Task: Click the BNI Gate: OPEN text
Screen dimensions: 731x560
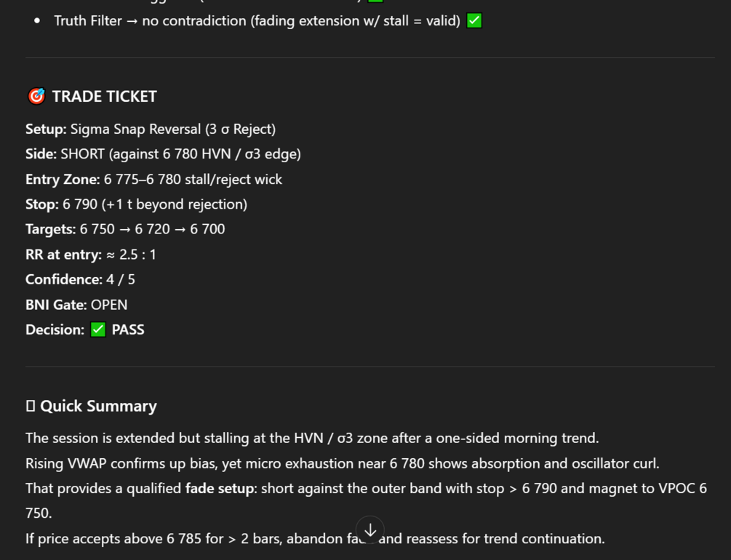Action: [x=76, y=305]
